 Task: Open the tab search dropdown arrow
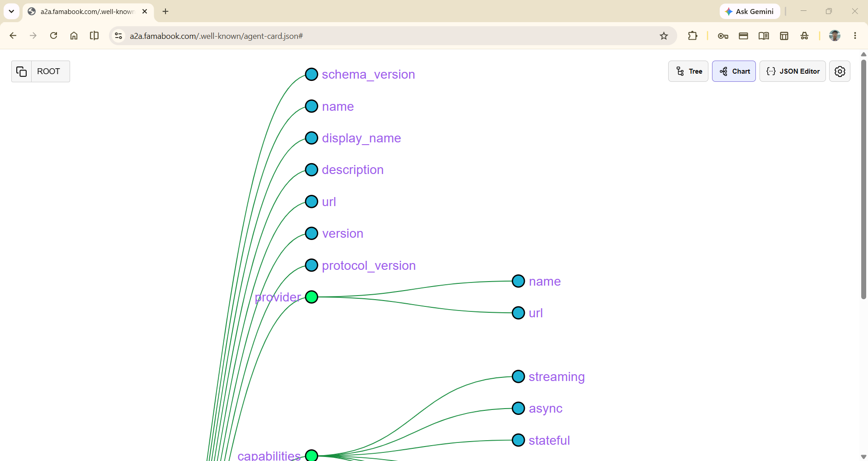[x=11, y=11]
